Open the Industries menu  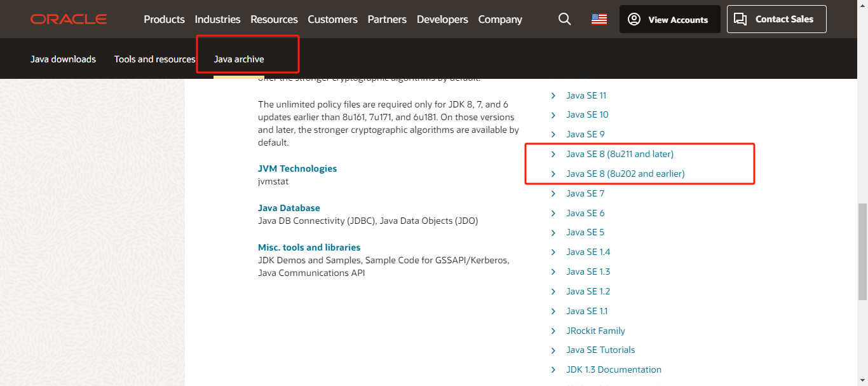click(x=217, y=19)
